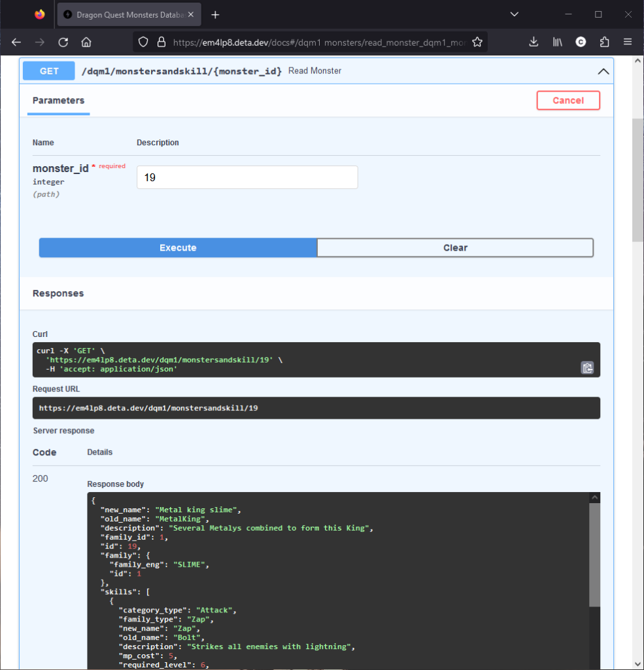Select the Dragon Quest Monsters Database tab
Viewport: 644px width, 670px height.
click(124, 14)
